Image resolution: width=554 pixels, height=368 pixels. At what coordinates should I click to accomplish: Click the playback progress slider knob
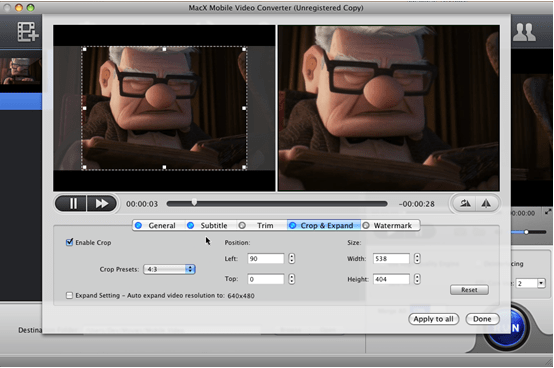click(x=194, y=202)
